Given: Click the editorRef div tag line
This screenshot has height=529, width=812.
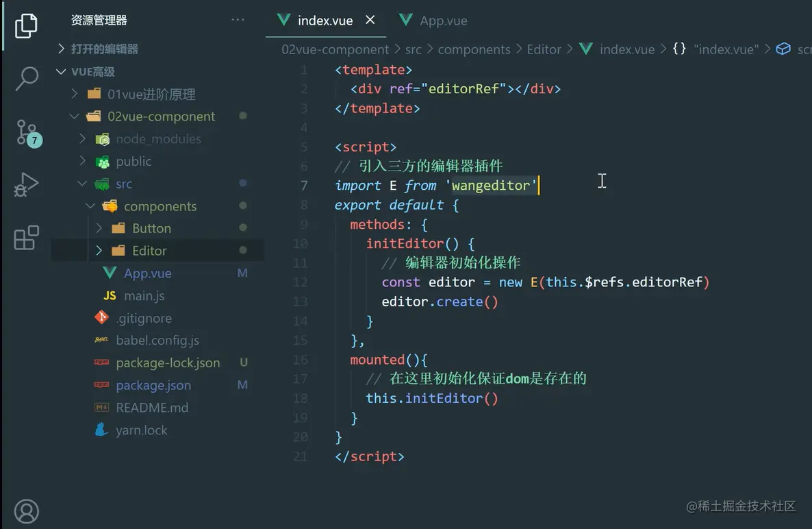Looking at the screenshot, I should [x=455, y=88].
